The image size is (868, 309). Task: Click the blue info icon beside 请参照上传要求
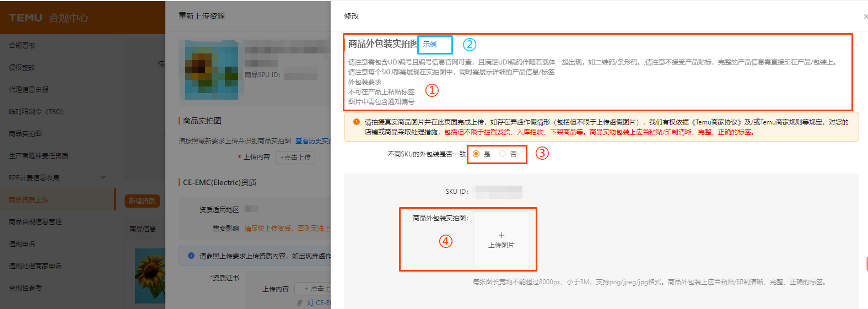click(x=191, y=256)
